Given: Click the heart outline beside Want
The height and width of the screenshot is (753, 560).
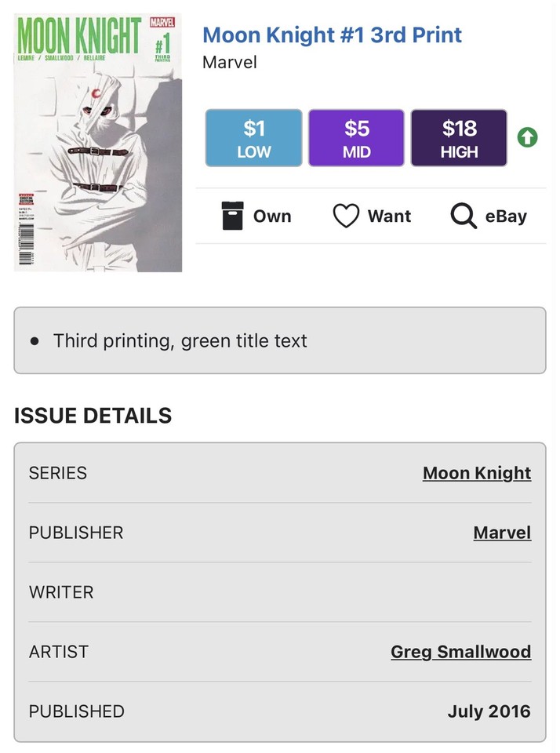Looking at the screenshot, I should point(347,216).
